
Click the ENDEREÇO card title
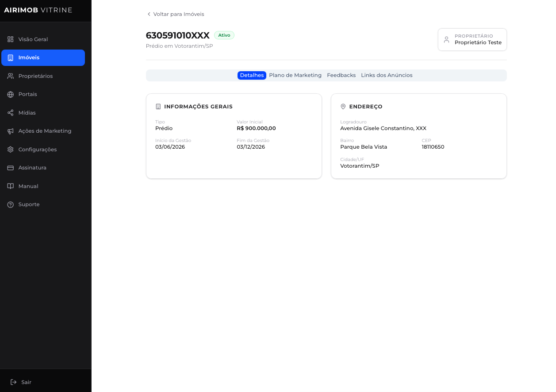click(x=366, y=107)
